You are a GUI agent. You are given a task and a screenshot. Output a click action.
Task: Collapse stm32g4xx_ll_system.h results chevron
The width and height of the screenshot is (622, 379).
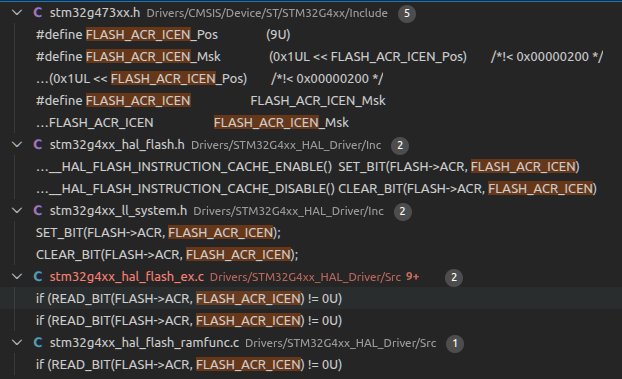pos(17,211)
